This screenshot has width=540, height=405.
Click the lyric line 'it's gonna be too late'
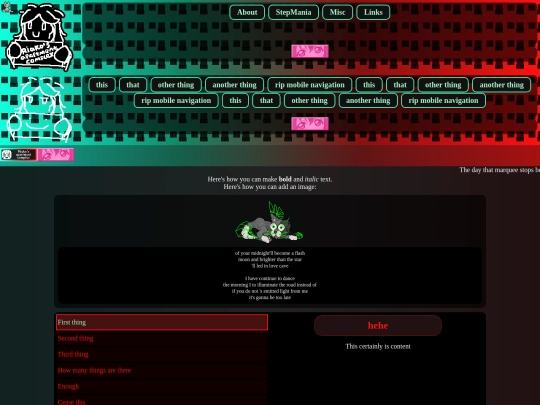pyautogui.click(x=270, y=298)
